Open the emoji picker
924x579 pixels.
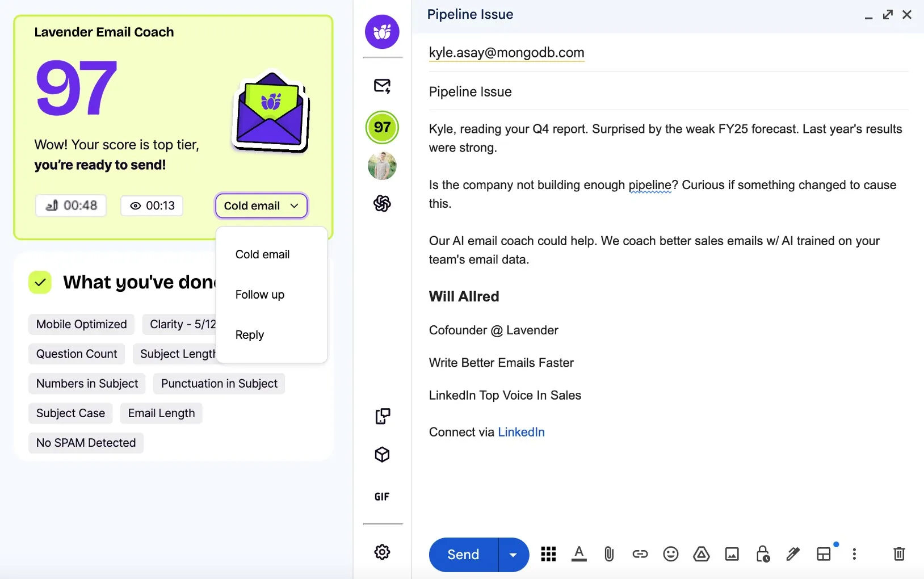671,554
